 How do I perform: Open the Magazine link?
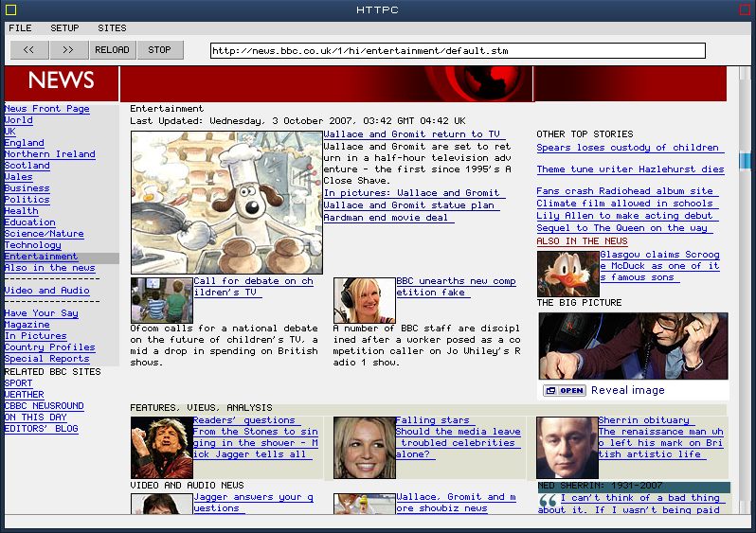click(27, 325)
